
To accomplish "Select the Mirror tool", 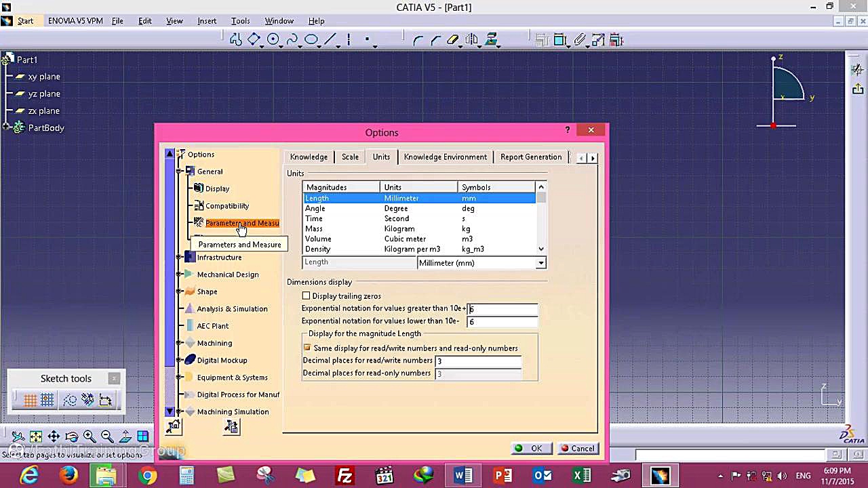I will (472, 40).
